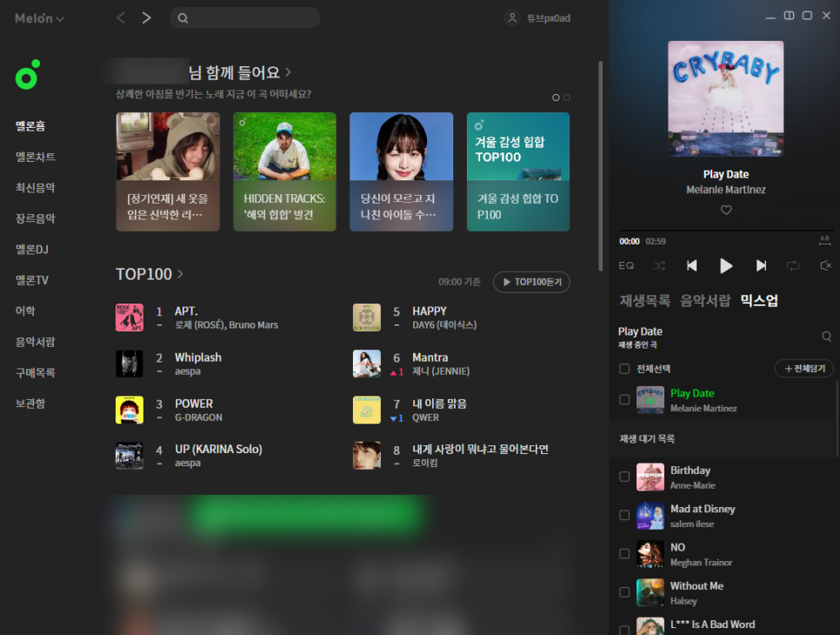Check the select-all (전체선택) checkbox
The image size is (840, 635).
[624, 369]
